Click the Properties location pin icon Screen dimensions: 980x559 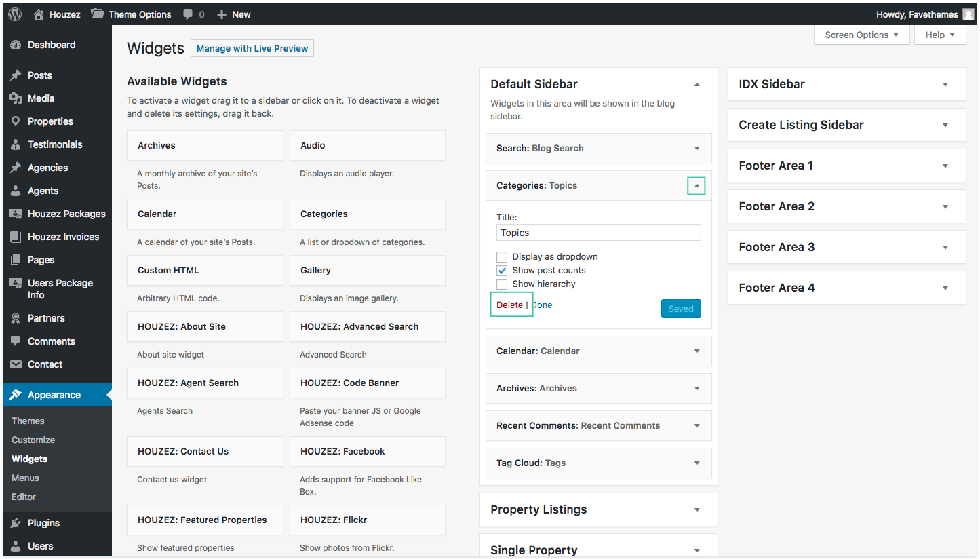(16, 121)
